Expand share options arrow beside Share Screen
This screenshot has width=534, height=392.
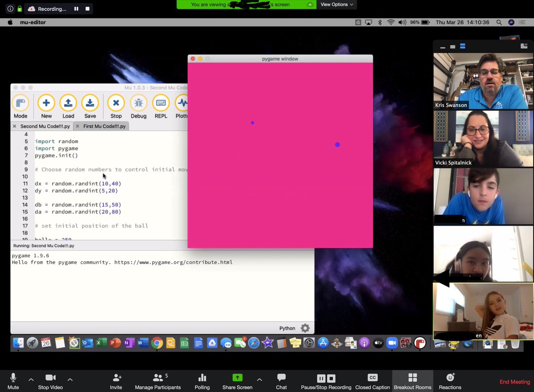[x=259, y=380]
